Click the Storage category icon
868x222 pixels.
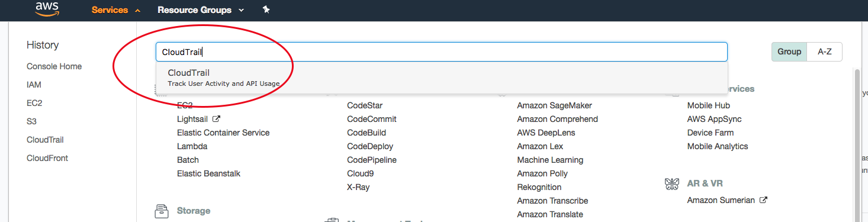(161, 211)
